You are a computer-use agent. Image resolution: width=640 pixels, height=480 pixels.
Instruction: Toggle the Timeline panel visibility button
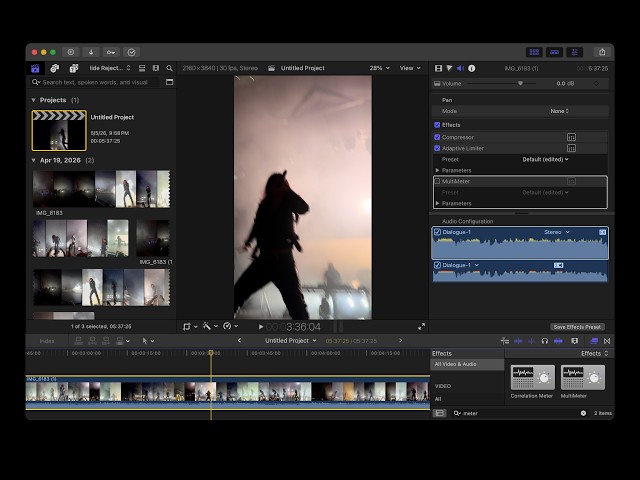click(554, 52)
